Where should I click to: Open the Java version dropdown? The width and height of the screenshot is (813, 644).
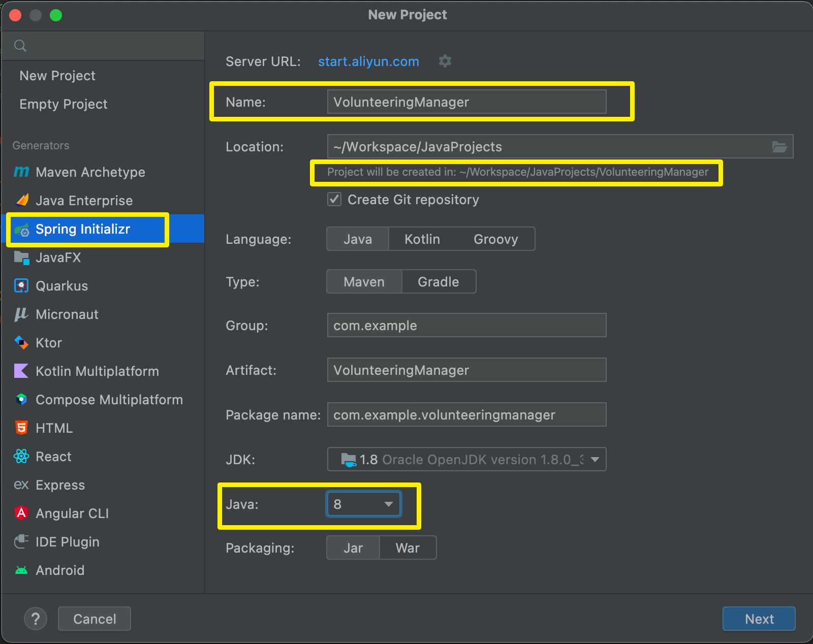coord(364,504)
